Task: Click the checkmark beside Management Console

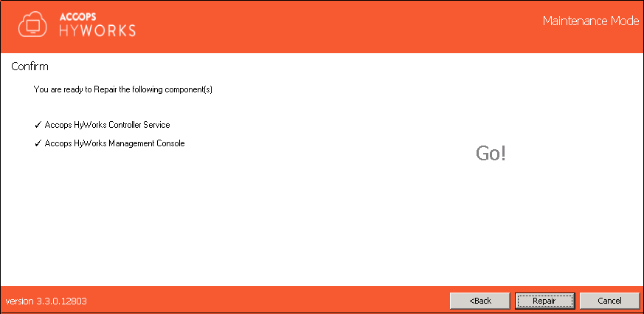Action: (38, 143)
